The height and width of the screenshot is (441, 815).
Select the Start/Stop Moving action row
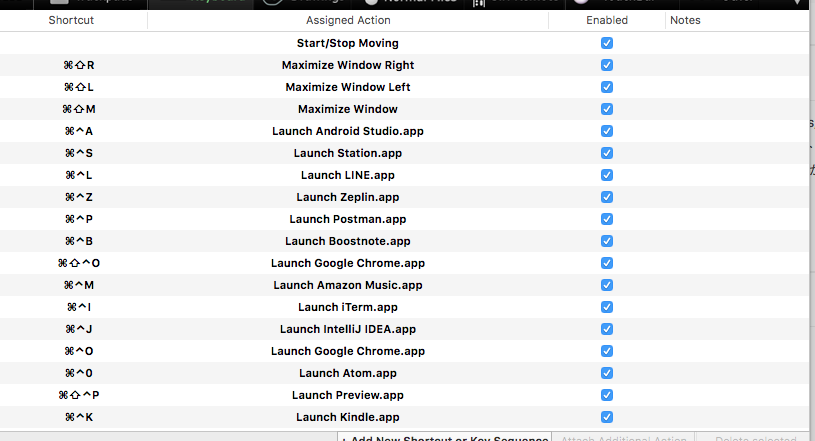point(348,43)
